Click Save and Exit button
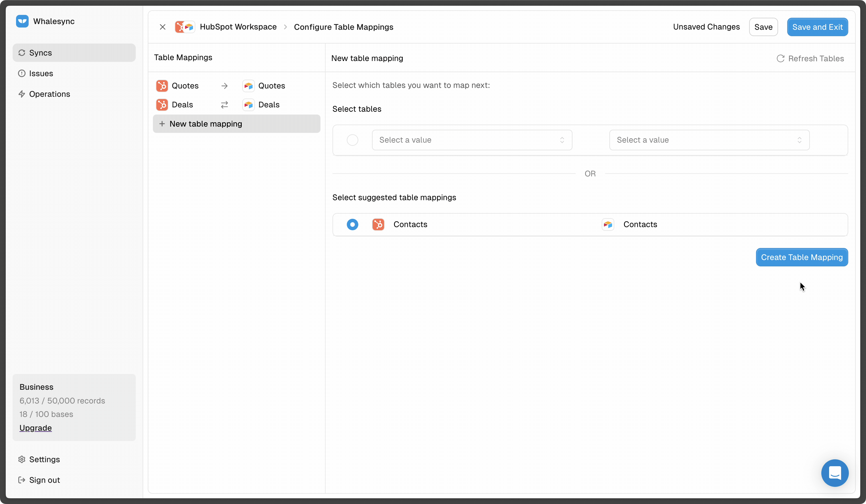 (817, 27)
